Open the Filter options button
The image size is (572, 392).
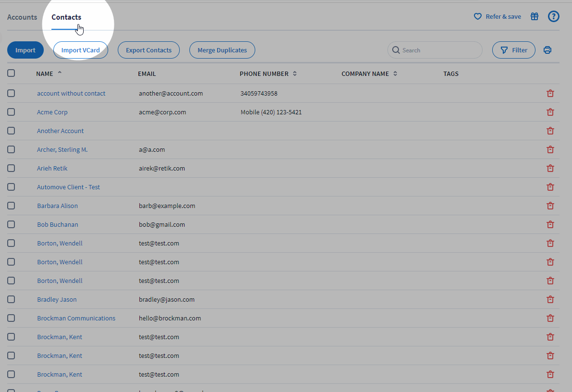(513, 50)
